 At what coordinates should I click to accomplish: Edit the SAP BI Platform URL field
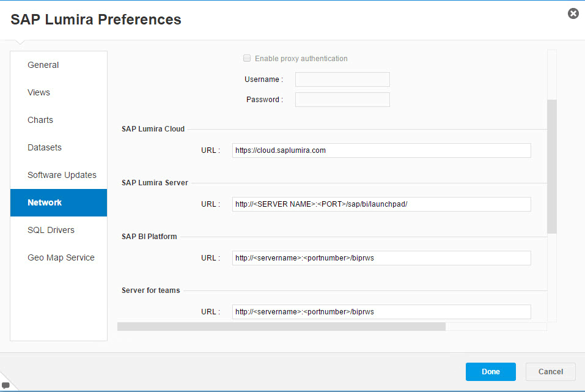(381, 258)
